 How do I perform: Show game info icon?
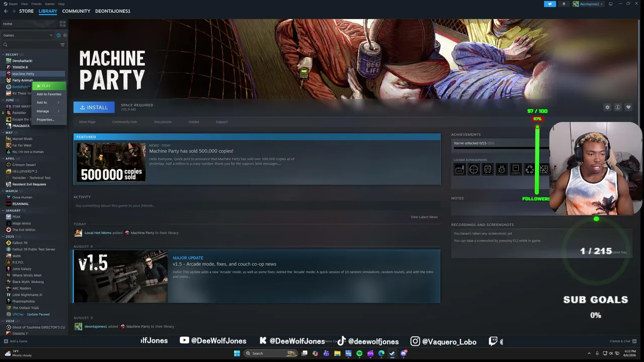click(618, 107)
